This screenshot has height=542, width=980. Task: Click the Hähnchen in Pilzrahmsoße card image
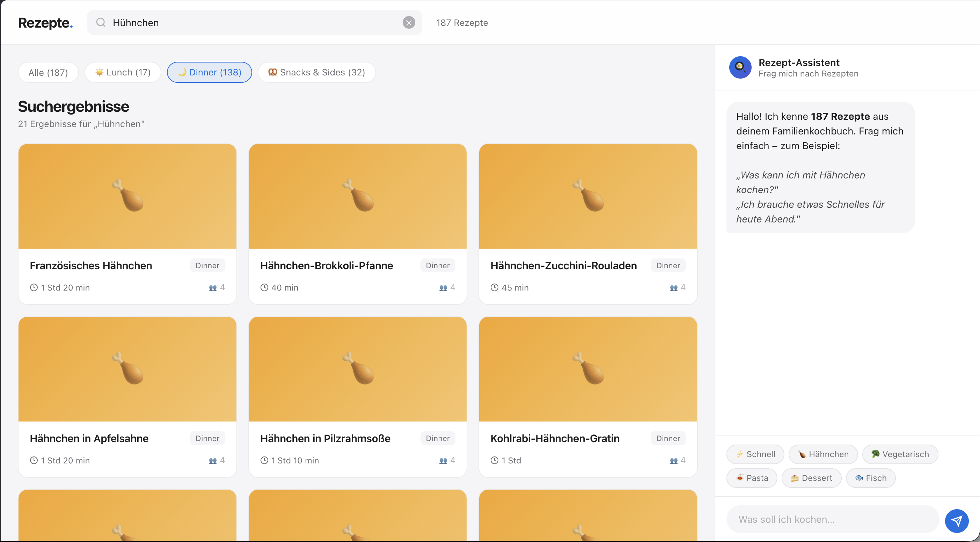(358, 369)
